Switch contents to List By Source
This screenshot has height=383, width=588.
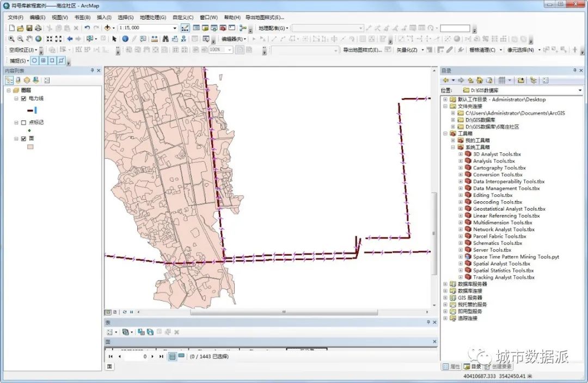(18, 80)
